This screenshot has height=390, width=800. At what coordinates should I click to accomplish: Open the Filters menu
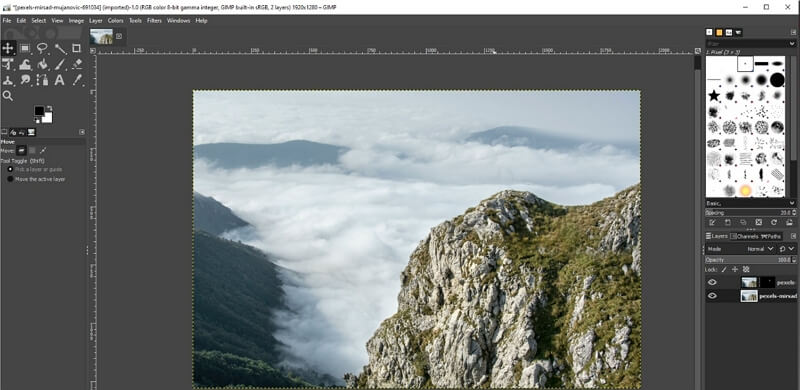154,21
